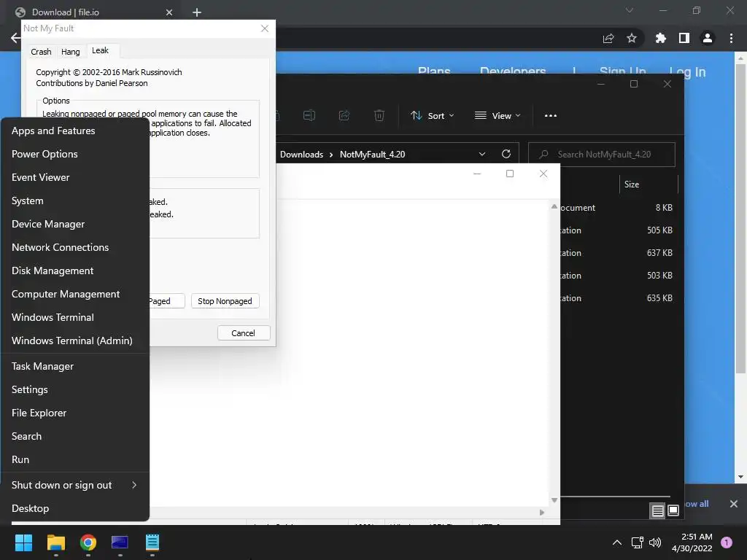Open a new Chrome tab with the plus
The image size is (747, 560).
[x=197, y=12]
